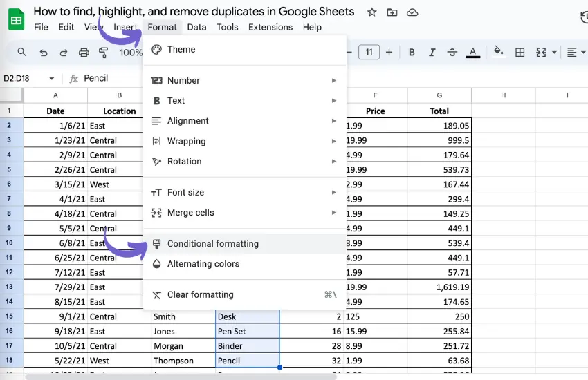Increase font size with plus button
588x380 pixels.
(x=389, y=52)
